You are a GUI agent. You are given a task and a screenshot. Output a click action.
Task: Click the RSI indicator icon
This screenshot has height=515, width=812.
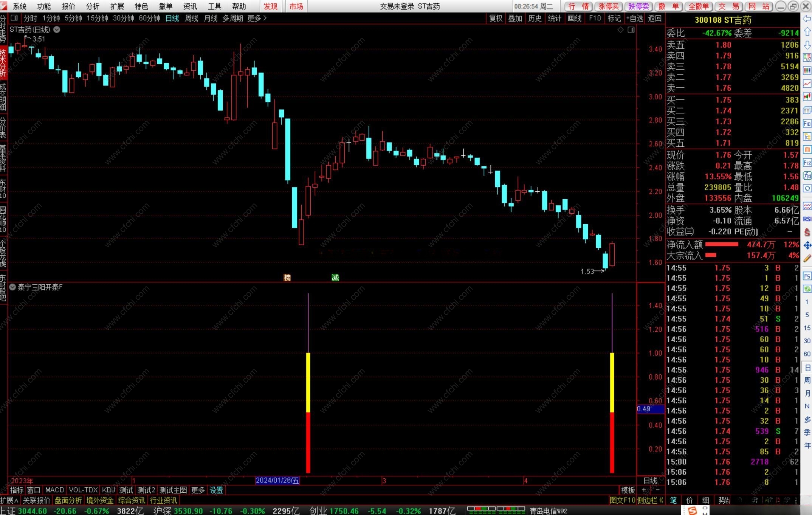click(807, 219)
